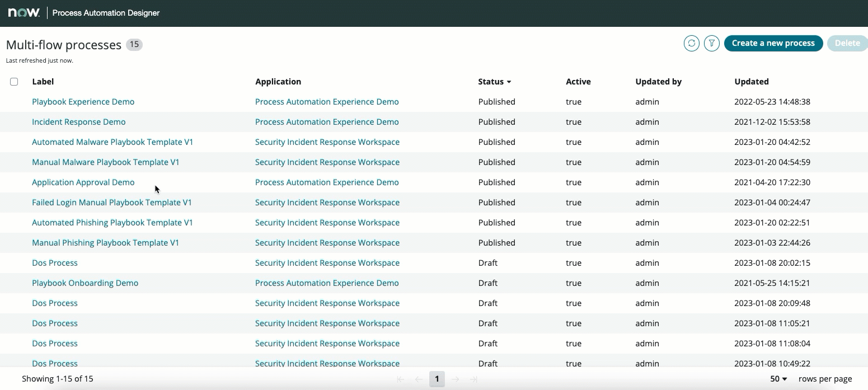Click the ServiceNow 'now' logo
The height and width of the screenshot is (390, 868).
(24, 12)
